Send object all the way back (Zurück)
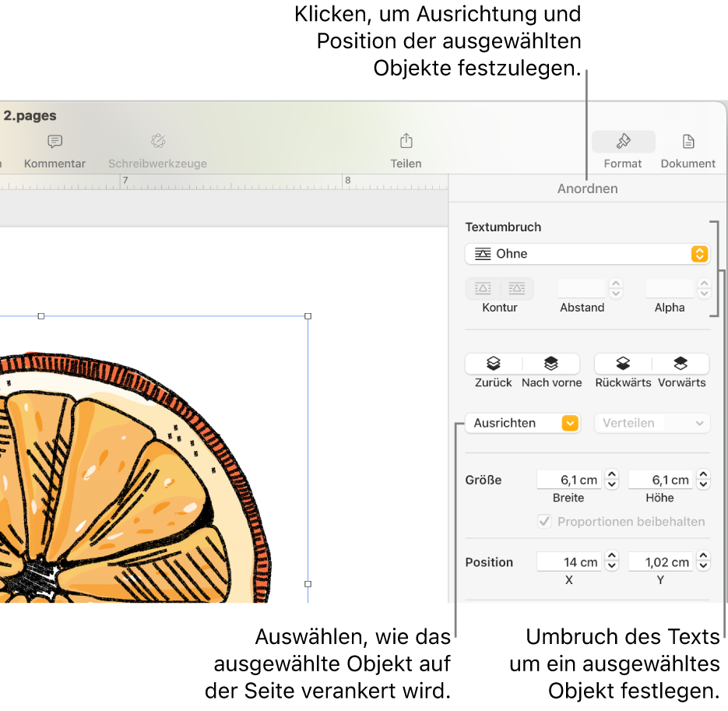This screenshot has height=711, width=728. [x=494, y=363]
